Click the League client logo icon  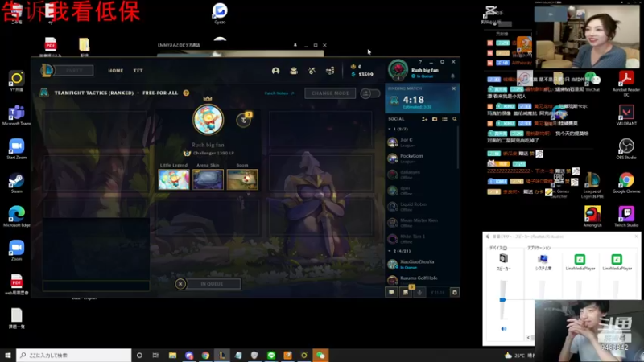click(47, 70)
